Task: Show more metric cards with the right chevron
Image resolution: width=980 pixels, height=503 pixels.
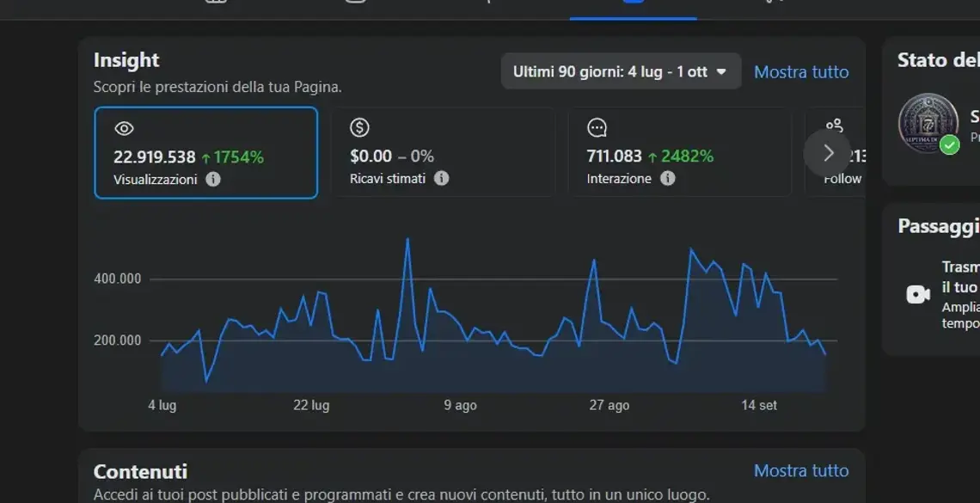Action: pos(828,153)
